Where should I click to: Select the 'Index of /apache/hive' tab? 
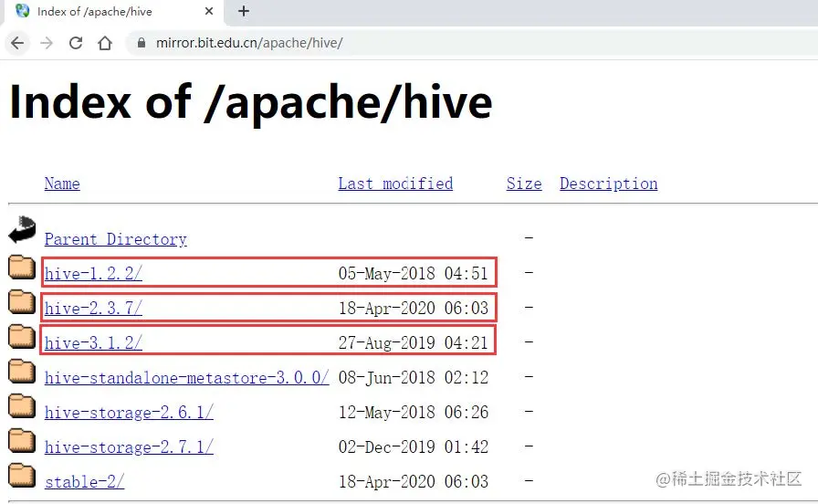coord(114,12)
